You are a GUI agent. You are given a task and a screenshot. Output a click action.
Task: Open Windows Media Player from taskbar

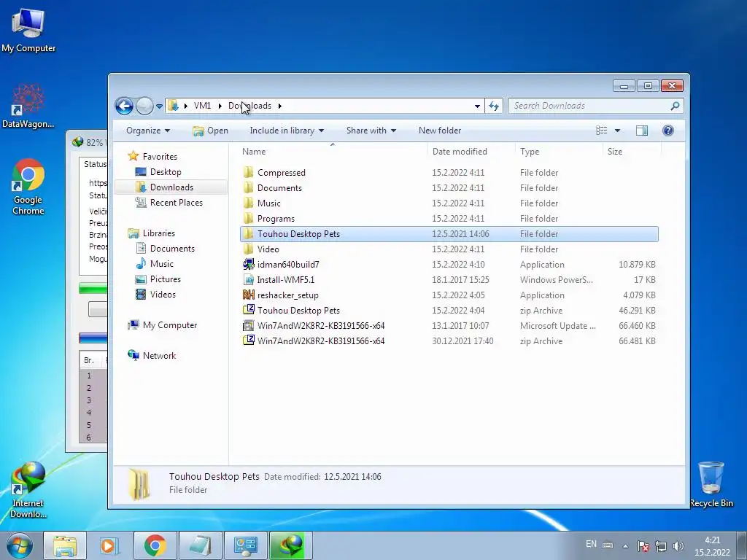click(x=109, y=545)
